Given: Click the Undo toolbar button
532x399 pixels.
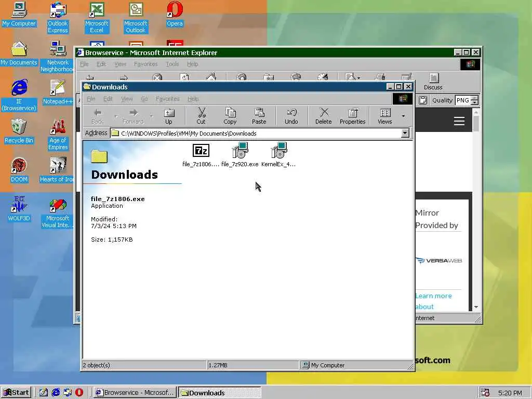Looking at the screenshot, I should 291,116.
